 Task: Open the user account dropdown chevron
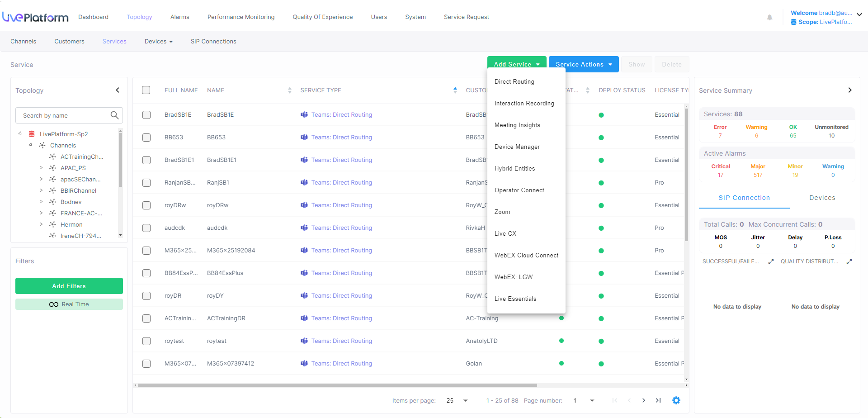tap(859, 14)
